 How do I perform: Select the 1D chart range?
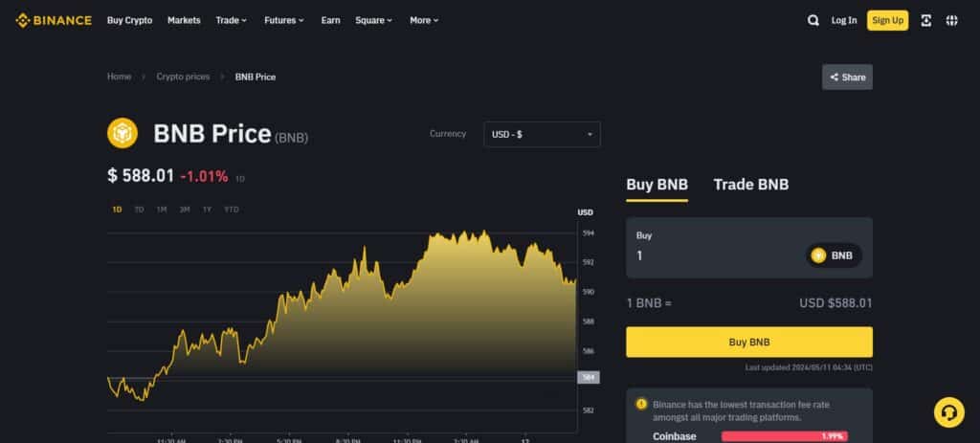[117, 210]
